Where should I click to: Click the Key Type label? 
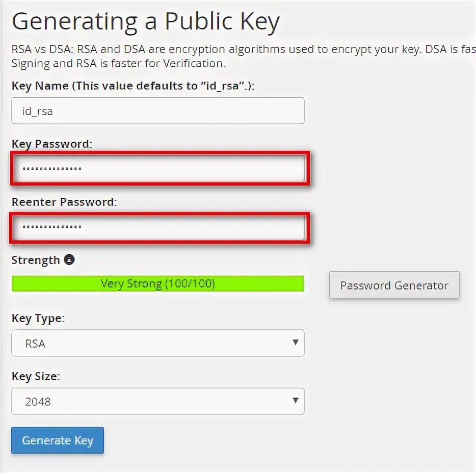pos(38,318)
